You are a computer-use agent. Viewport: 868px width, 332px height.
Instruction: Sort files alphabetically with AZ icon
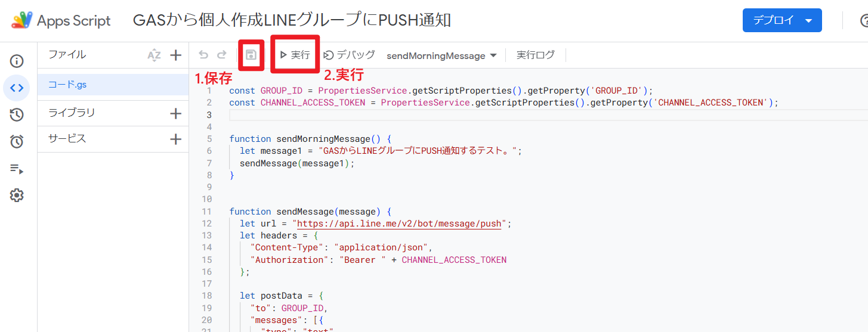coord(154,55)
